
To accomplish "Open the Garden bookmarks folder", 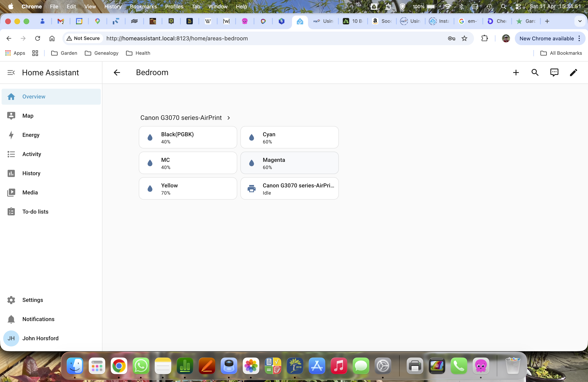I will [64, 53].
